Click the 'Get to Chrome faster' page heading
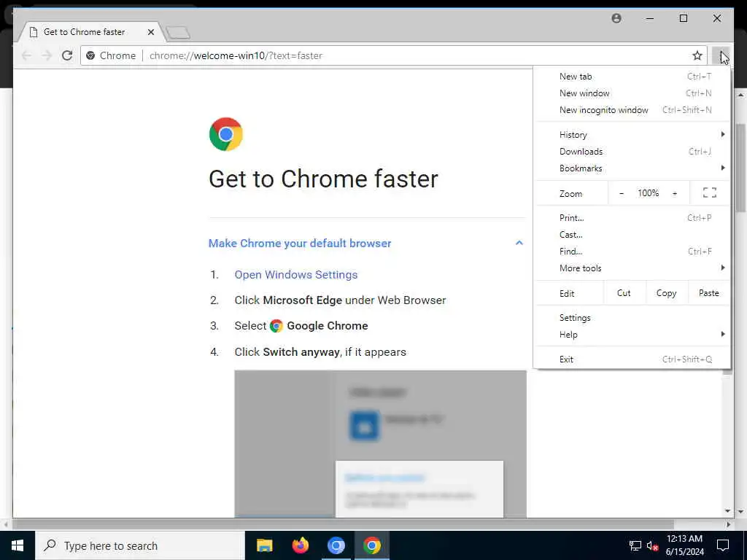This screenshot has height=560, width=747. point(323,179)
